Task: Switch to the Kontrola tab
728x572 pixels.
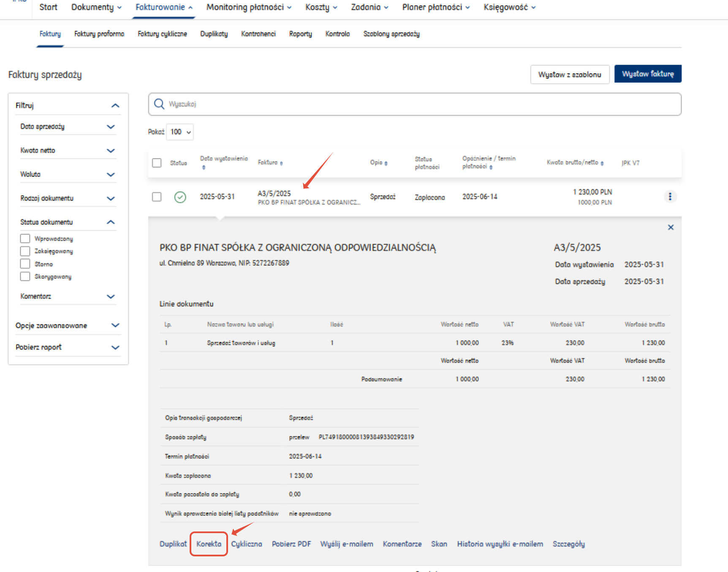Action: (x=337, y=34)
